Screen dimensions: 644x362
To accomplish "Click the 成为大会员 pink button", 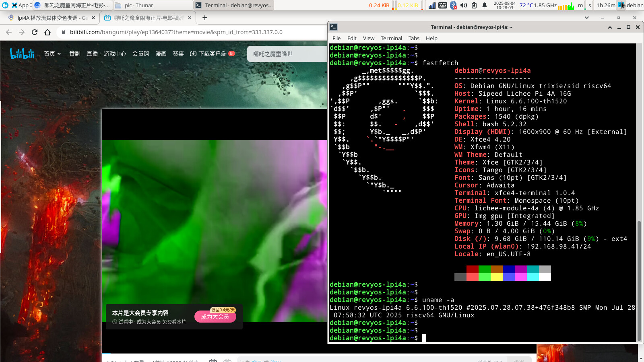I will pos(215,317).
